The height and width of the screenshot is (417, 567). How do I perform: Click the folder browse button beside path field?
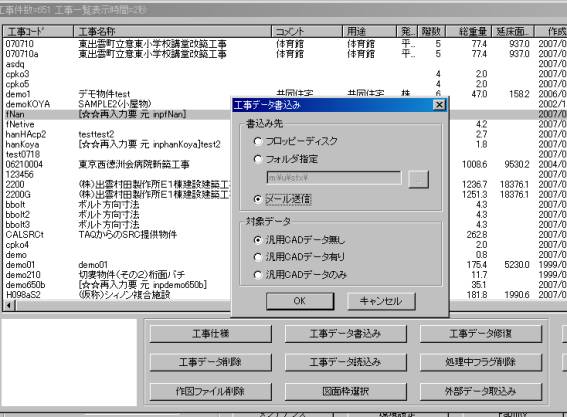coord(418,179)
